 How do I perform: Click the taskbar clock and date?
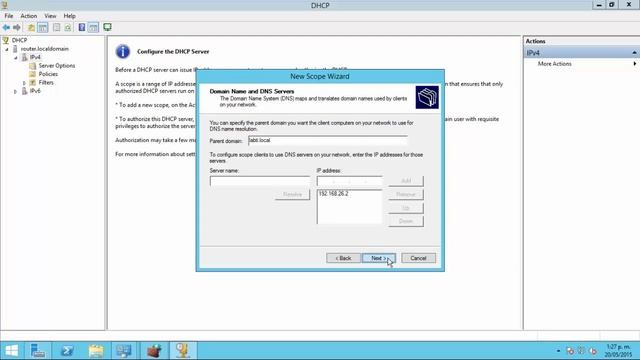pyautogui.click(x=618, y=351)
